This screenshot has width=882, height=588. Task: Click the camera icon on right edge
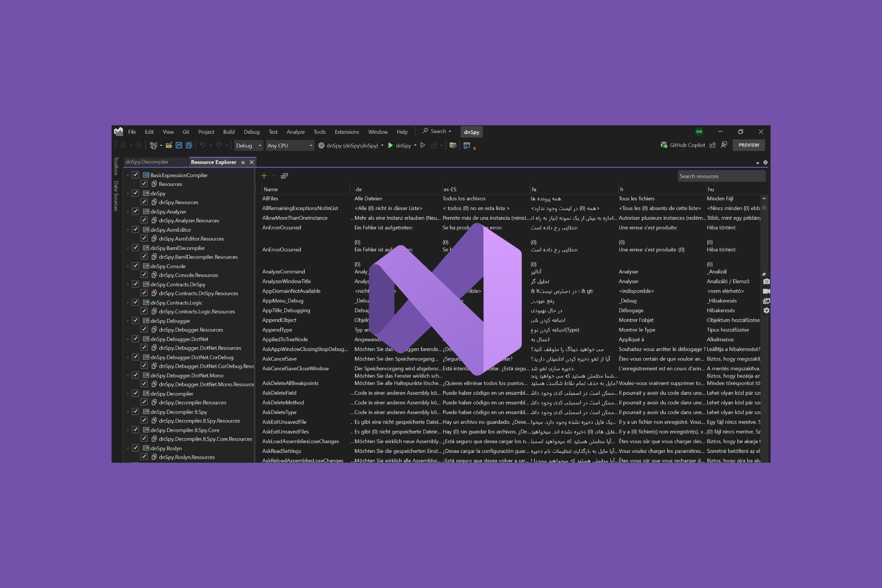[766, 282]
